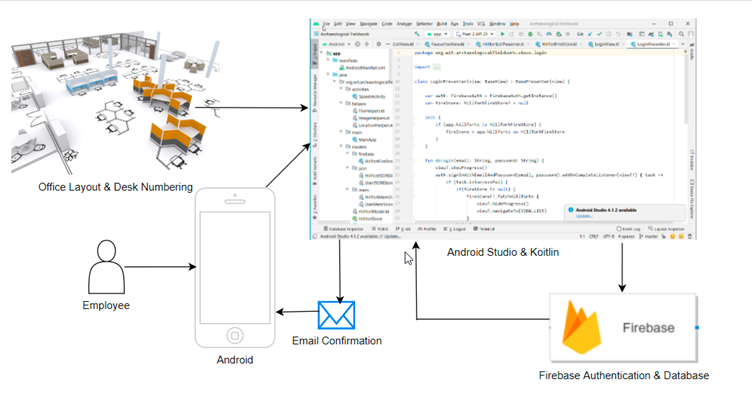752x411 pixels.
Task: Open the Terminal tool window
Action: coord(484,229)
